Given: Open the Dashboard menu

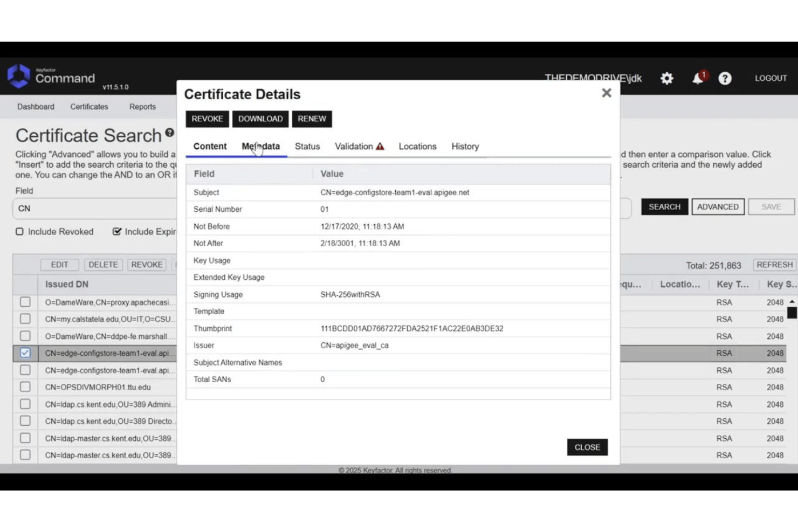Looking at the screenshot, I should (x=36, y=107).
